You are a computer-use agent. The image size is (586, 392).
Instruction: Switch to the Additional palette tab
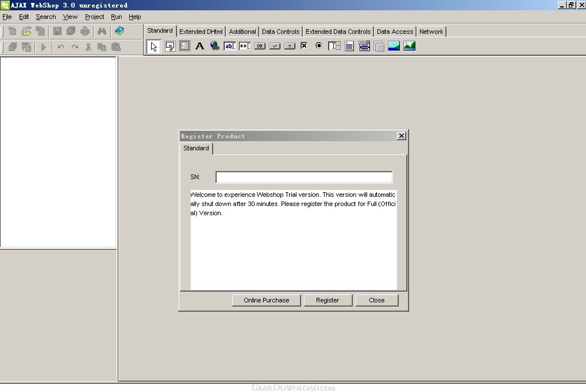click(x=242, y=32)
